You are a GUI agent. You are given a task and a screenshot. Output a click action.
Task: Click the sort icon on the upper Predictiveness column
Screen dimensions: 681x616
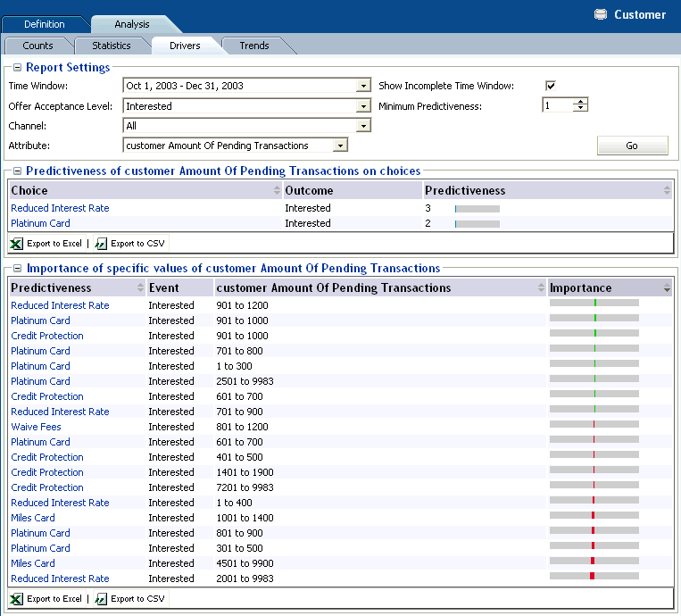tap(667, 191)
